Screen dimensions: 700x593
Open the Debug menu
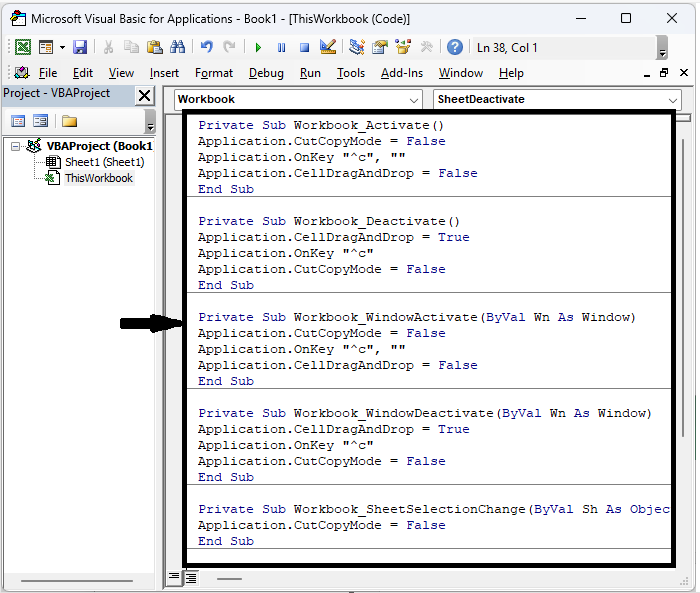tap(266, 73)
